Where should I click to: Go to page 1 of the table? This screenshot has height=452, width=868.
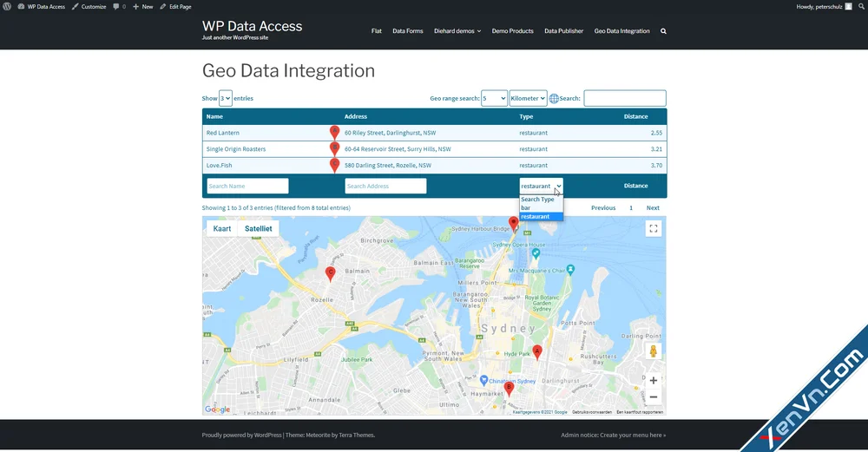click(x=630, y=208)
